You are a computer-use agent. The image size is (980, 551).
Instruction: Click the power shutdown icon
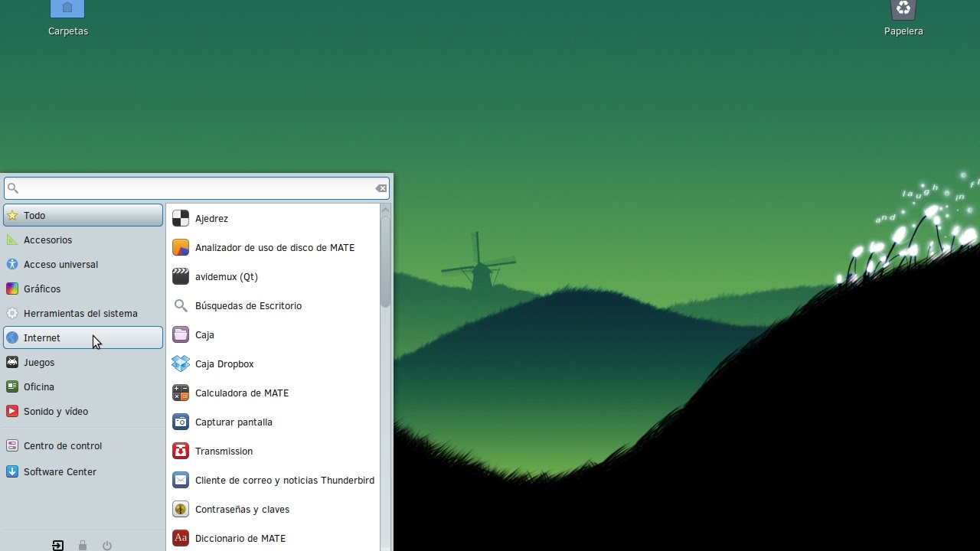(107, 546)
